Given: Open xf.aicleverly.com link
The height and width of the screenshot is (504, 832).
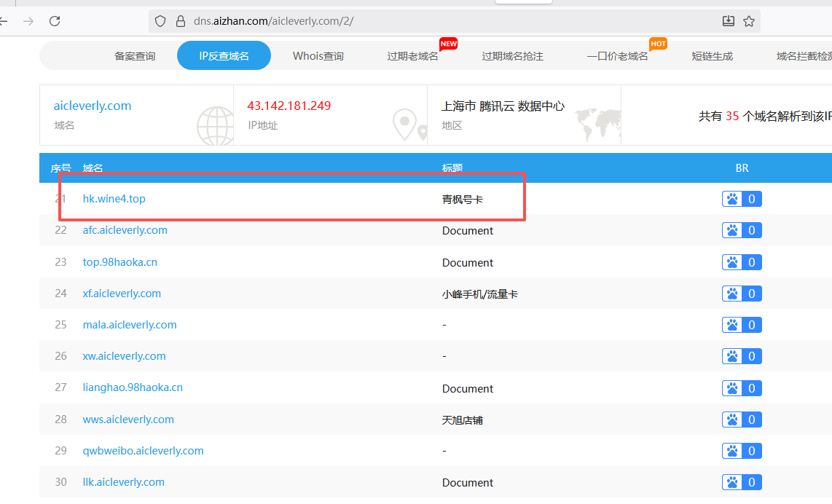Looking at the screenshot, I should tap(122, 294).
